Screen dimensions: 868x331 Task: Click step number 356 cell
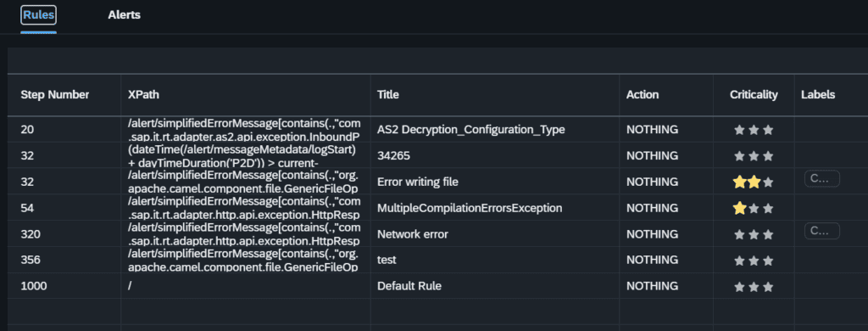coord(31,260)
